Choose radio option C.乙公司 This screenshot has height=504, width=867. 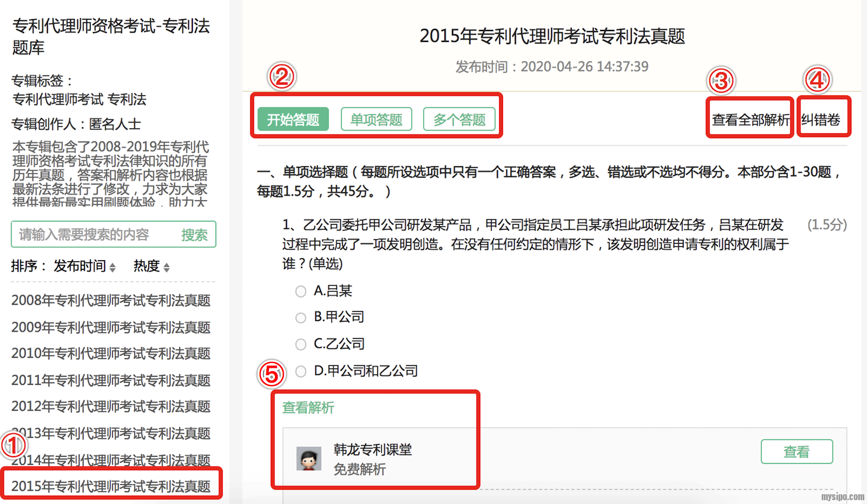click(301, 345)
